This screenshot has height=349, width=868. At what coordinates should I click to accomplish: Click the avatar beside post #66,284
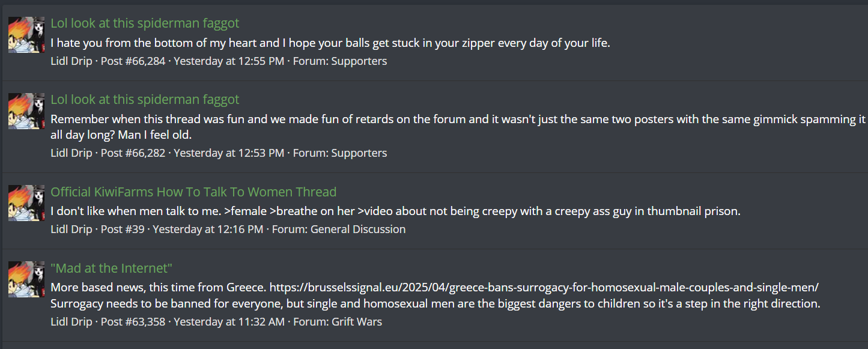(x=26, y=35)
